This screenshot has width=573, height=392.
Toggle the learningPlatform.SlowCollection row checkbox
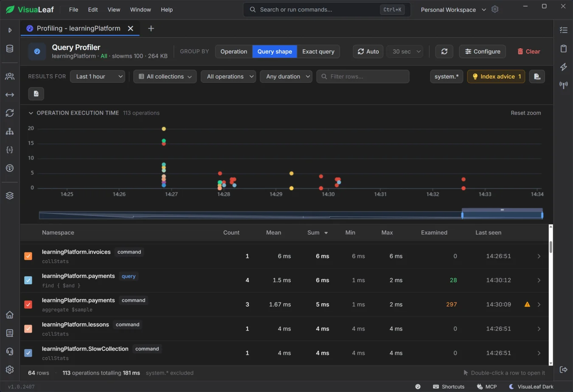[28, 353]
